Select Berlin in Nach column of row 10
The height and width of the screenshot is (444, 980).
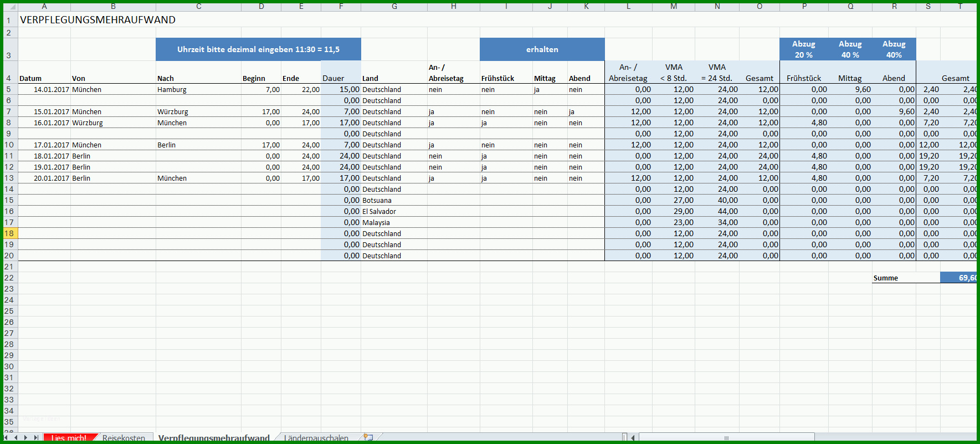pyautogui.click(x=198, y=145)
